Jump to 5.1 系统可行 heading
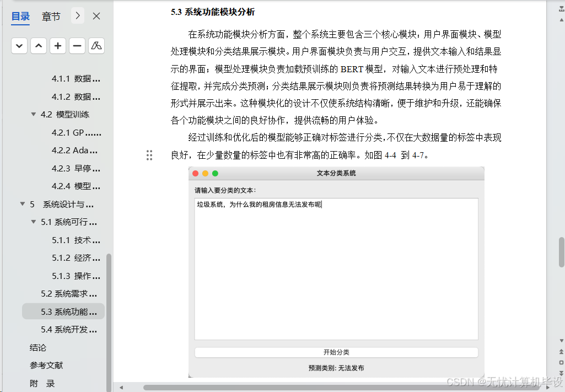The height and width of the screenshot is (392, 565). [69, 222]
